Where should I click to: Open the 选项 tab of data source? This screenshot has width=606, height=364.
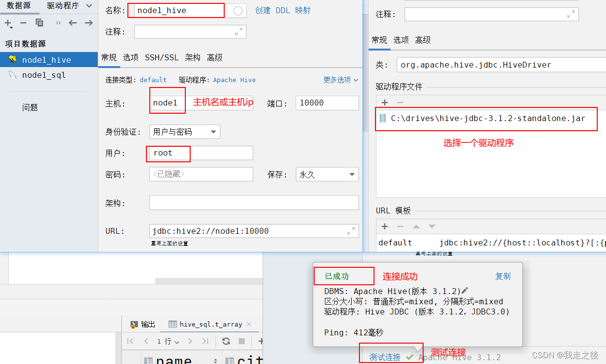[x=130, y=57]
